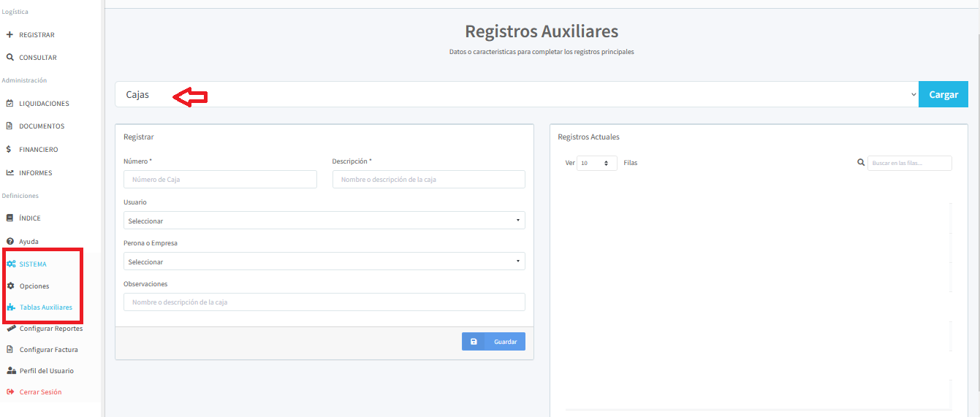This screenshot has width=980, height=417.
Task: Click the magnifier icon beside CONSULTAR
Action: (10, 58)
